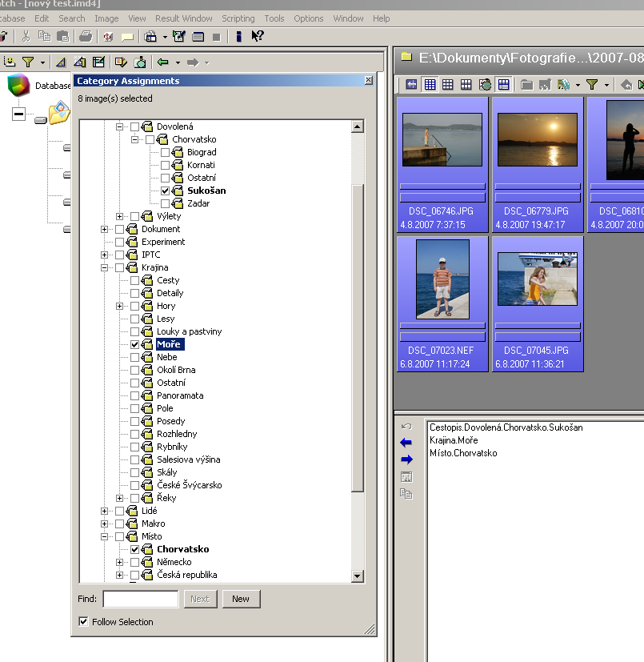This screenshot has width=644, height=662.
Task: Click the gray folder icon in result toolbar
Action: pos(526,85)
